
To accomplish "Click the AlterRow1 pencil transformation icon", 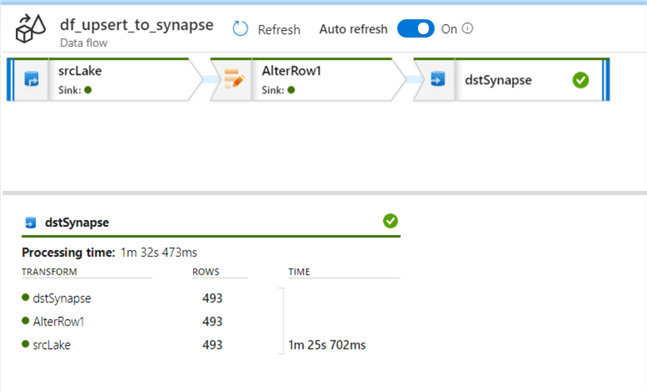I will pyautogui.click(x=234, y=79).
